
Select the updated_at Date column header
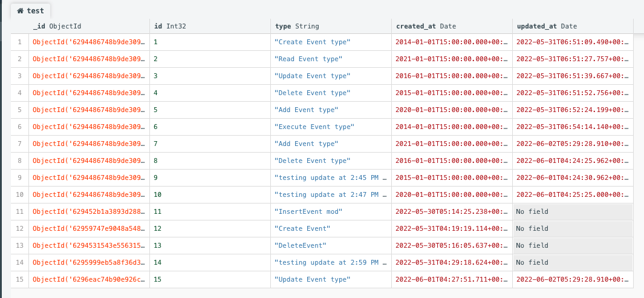(546, 26)
